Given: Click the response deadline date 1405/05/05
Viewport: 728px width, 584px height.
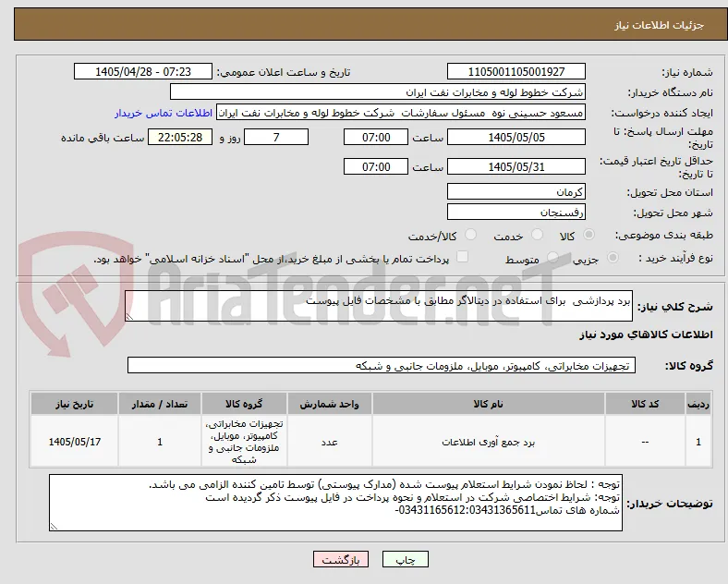Looking at the screenshot, I should (516, 138).
